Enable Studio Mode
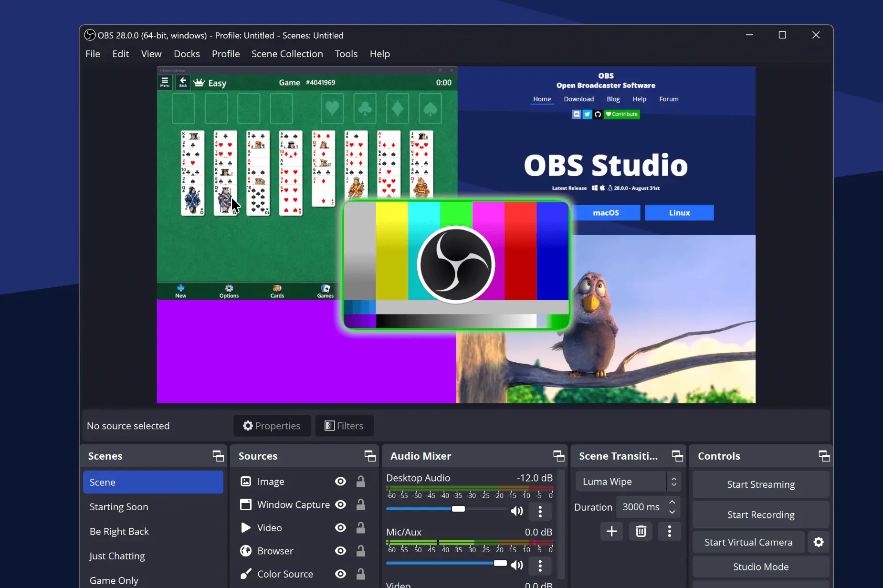The width and height of the screenshot is (883, 588). [x=761, y=567]
